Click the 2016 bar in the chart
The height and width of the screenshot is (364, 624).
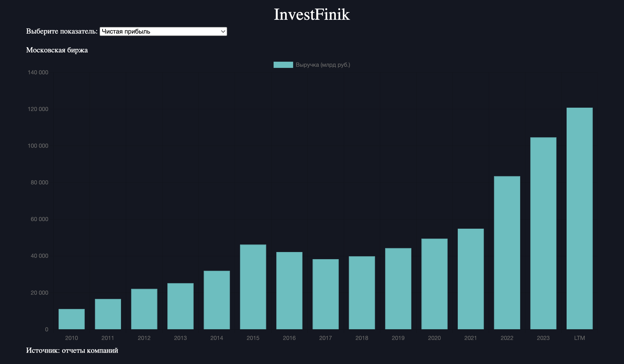(289, 290)
